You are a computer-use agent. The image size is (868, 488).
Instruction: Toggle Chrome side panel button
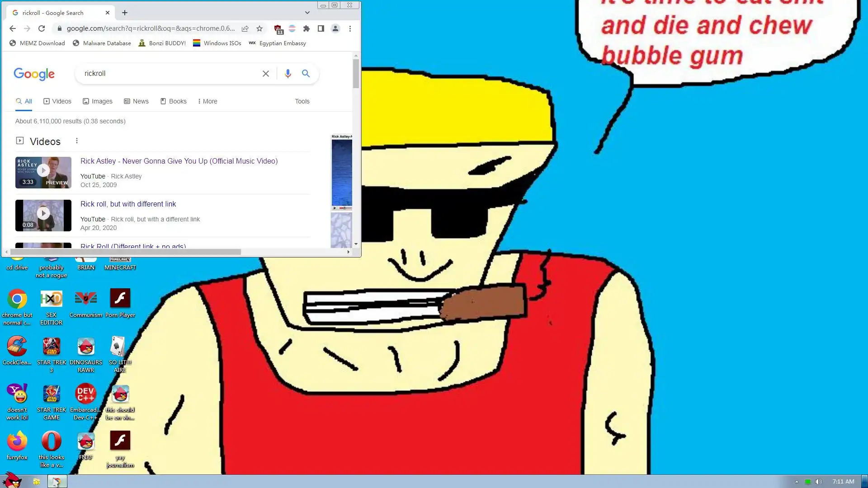pyautogui.click(x=321, y=28)
